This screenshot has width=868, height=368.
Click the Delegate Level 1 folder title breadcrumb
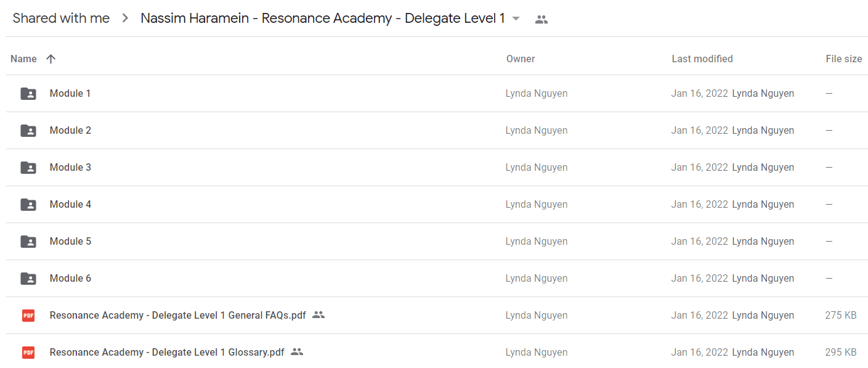(x=323, y=18)
